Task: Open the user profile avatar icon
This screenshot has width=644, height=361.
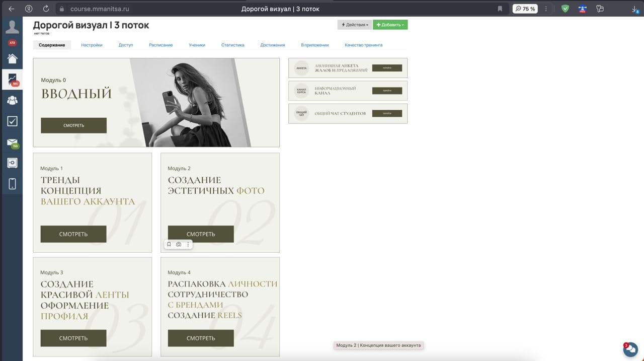Action: [12, 27]
